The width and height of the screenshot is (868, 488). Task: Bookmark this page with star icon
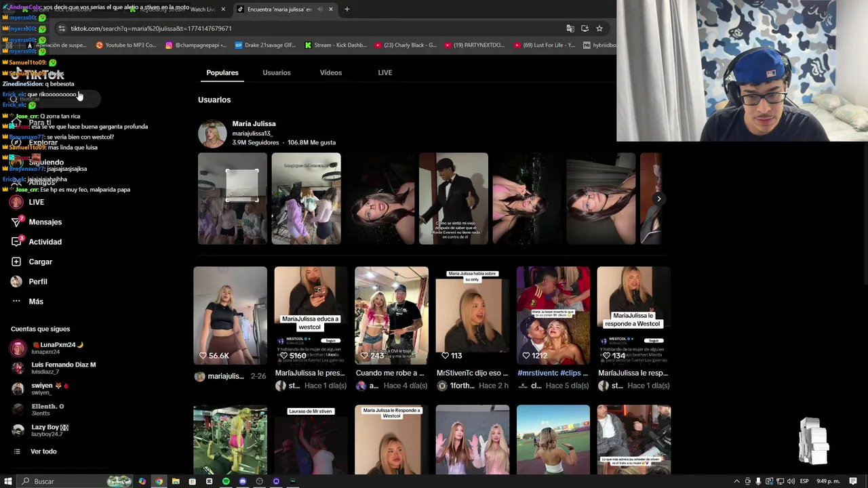pyautogui.click(x=599, y=28)
